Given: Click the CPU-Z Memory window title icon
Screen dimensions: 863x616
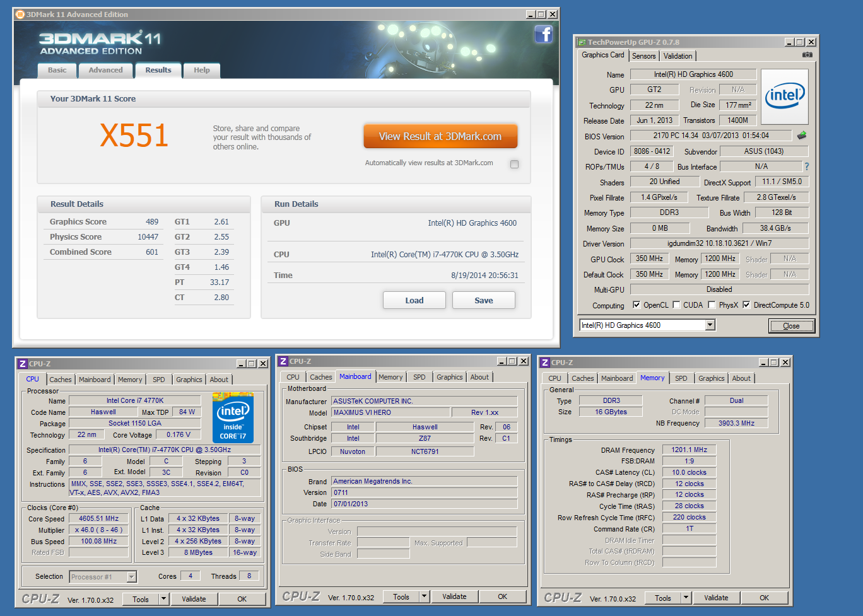Looking at the screenshot, I should coord(545,363).
